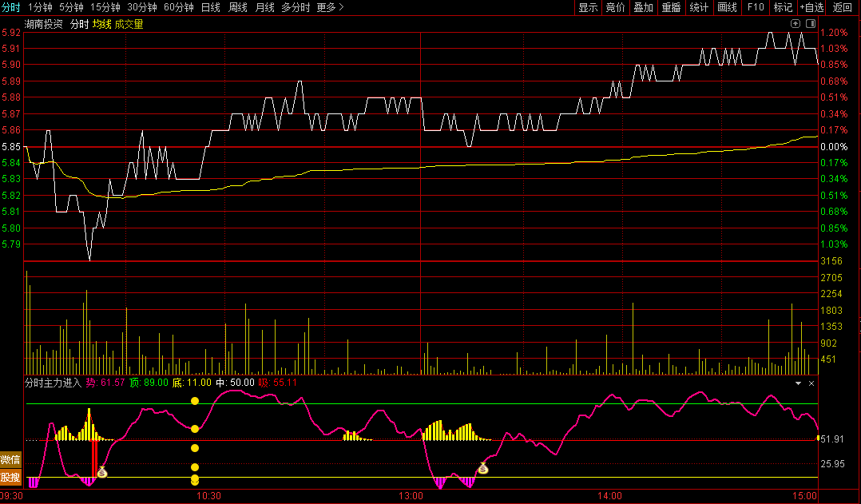Image resolution: width=861 pixels, height=504 pixels.
Task: Click the 吸: 55.11 indicator value
Action: (x=278, y=383)
